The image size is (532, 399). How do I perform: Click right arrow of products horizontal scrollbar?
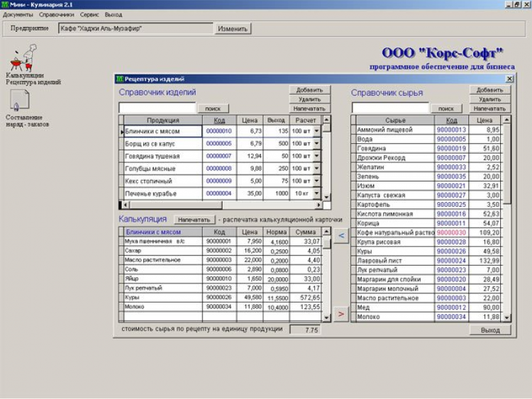coord(318,205)
